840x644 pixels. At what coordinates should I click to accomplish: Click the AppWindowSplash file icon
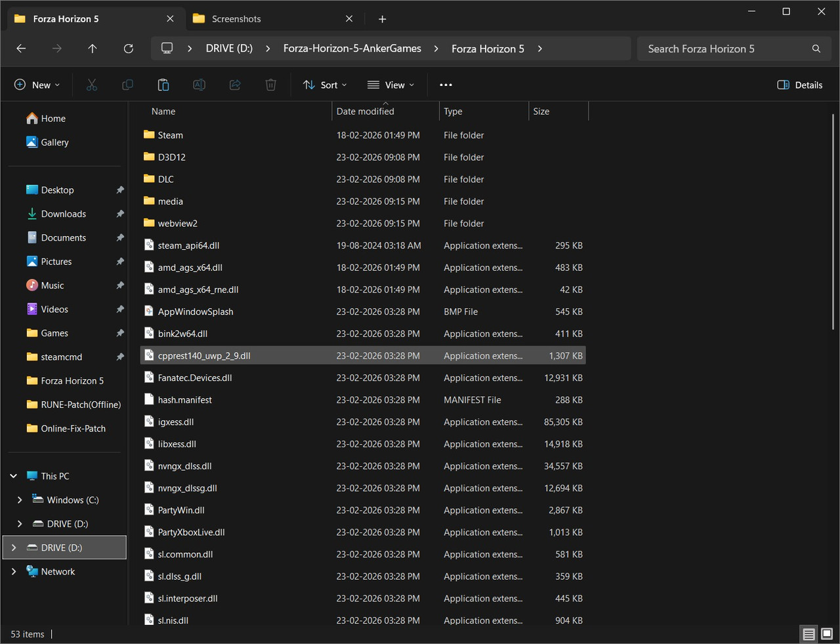coord(149,312)
